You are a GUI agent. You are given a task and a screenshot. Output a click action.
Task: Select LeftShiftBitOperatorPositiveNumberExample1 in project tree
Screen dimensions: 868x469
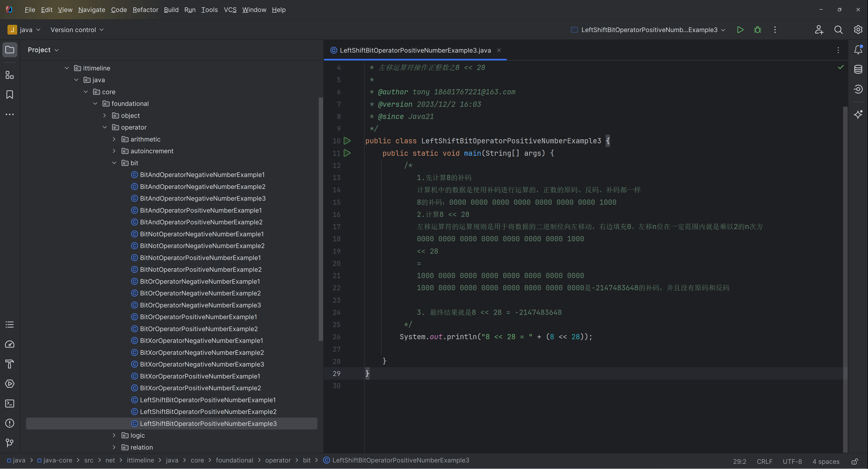pos(208,400)
